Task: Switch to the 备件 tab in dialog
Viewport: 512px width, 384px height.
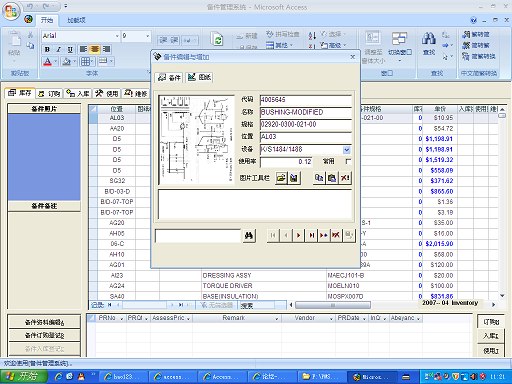Action: point(169,78)
